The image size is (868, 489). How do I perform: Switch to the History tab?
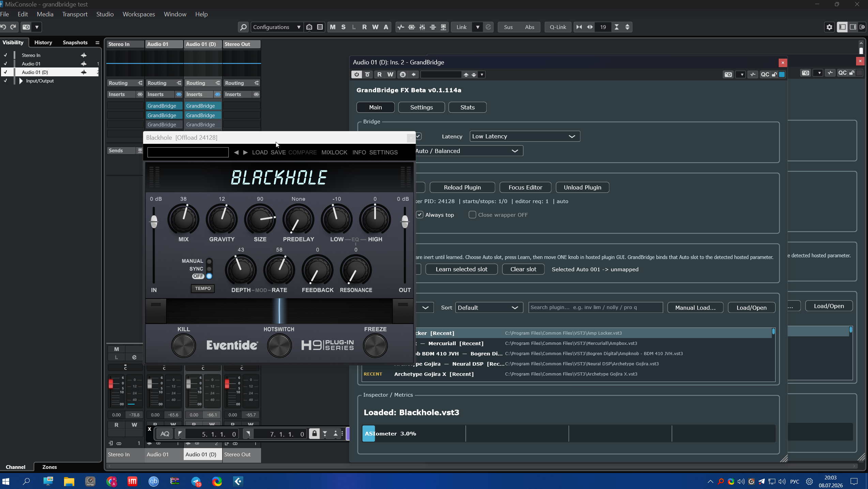point(43,42)
